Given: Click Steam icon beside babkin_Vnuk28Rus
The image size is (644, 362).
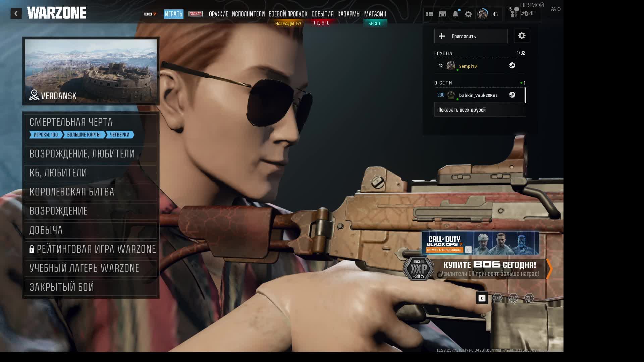Looking at the screenshot, I should coord(512,95).
